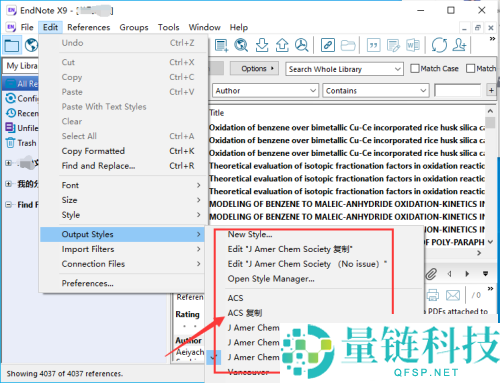Click the Insert Citation quote icon
Viewport: 500px width, 383px height.
373,45
